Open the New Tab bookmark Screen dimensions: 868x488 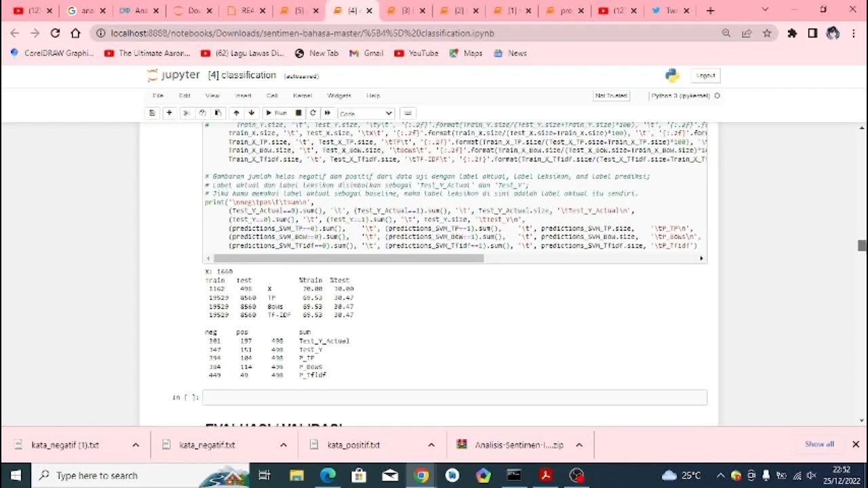[317, 53]
